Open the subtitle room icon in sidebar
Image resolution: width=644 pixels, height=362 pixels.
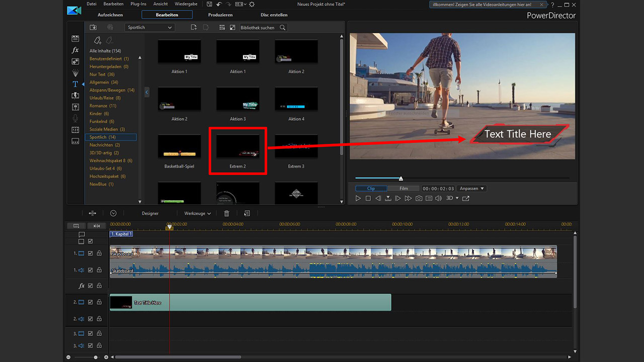click(75, 141)
